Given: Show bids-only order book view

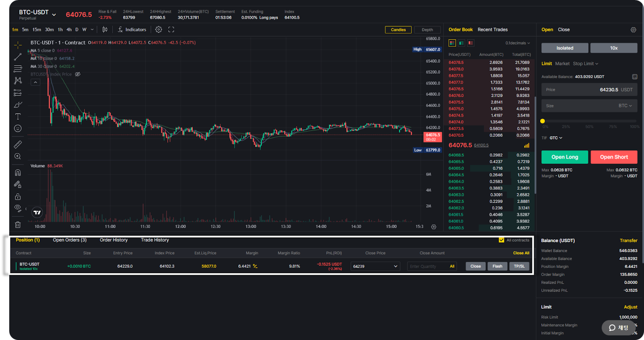Looking at the screenshot, I should tap(461, 43).
